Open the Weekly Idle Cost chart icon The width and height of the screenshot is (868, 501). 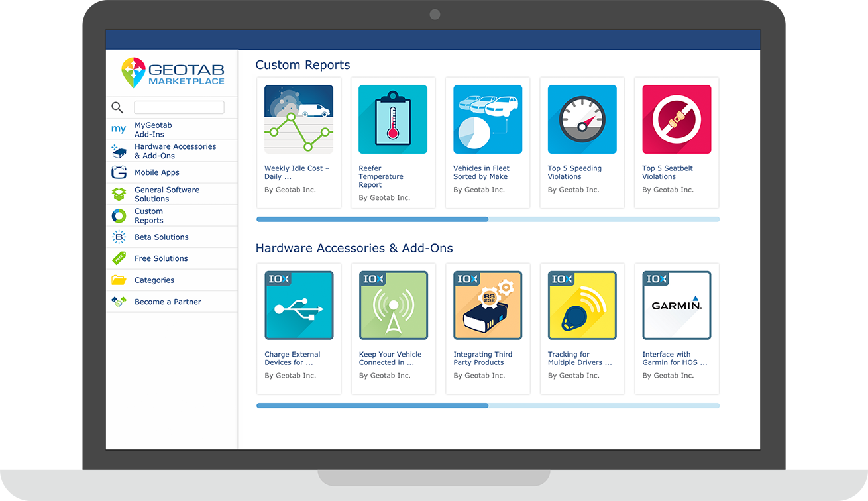point(299,119)
